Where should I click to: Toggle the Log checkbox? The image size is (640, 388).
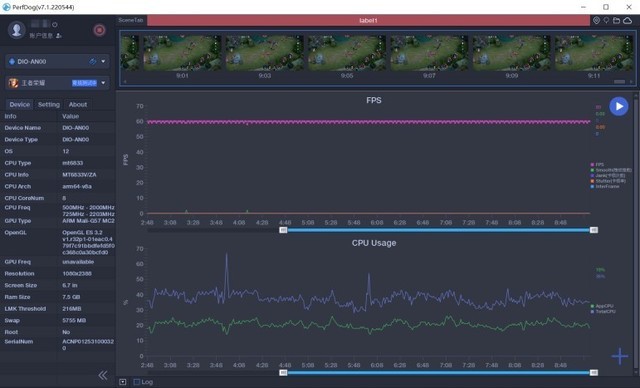coord(137,382)
